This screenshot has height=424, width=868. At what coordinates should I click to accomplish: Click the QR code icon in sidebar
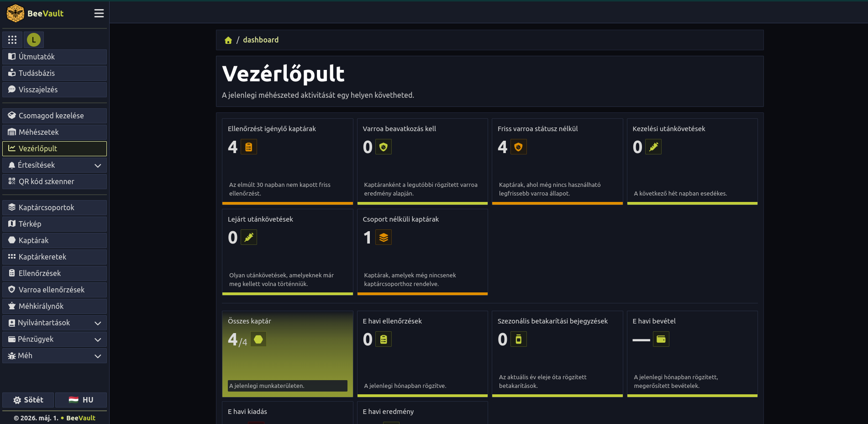[x=12, y=181]
